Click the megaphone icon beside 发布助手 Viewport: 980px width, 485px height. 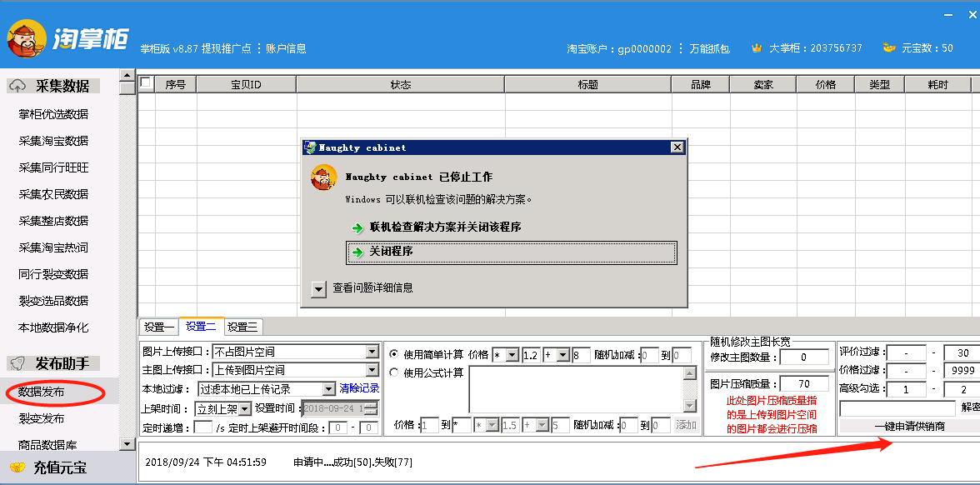[17, 363]
